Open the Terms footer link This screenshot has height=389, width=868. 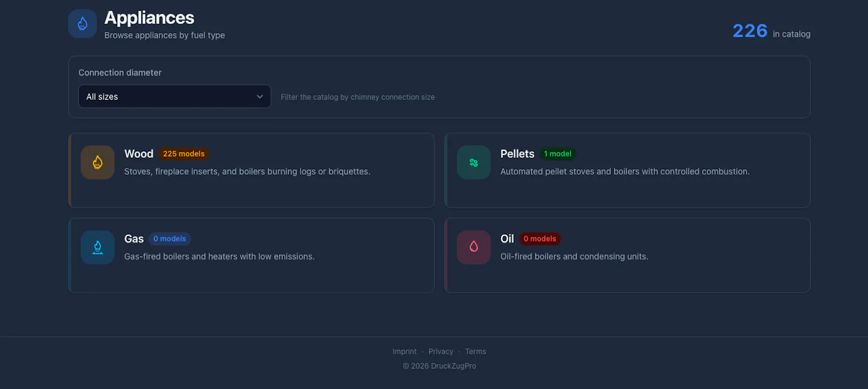[x=476, y=352]
